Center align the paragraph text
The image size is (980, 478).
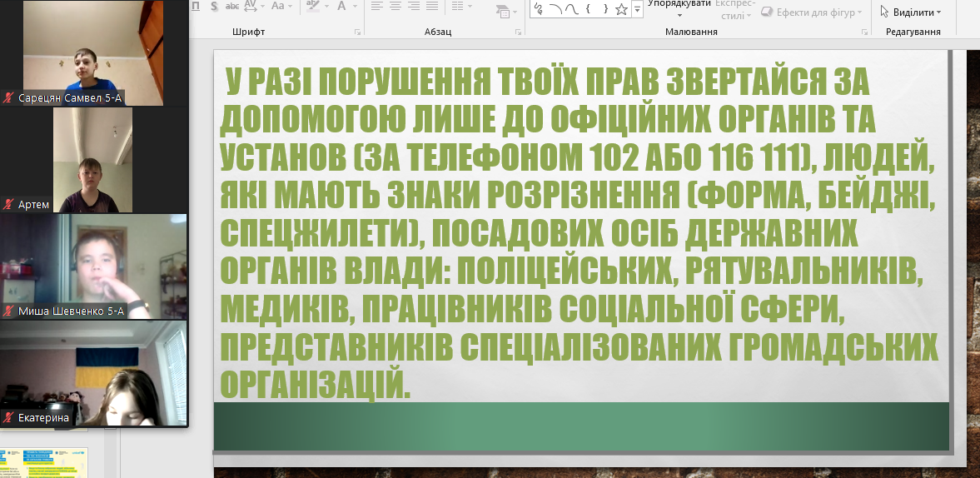(x=395, y=6)
